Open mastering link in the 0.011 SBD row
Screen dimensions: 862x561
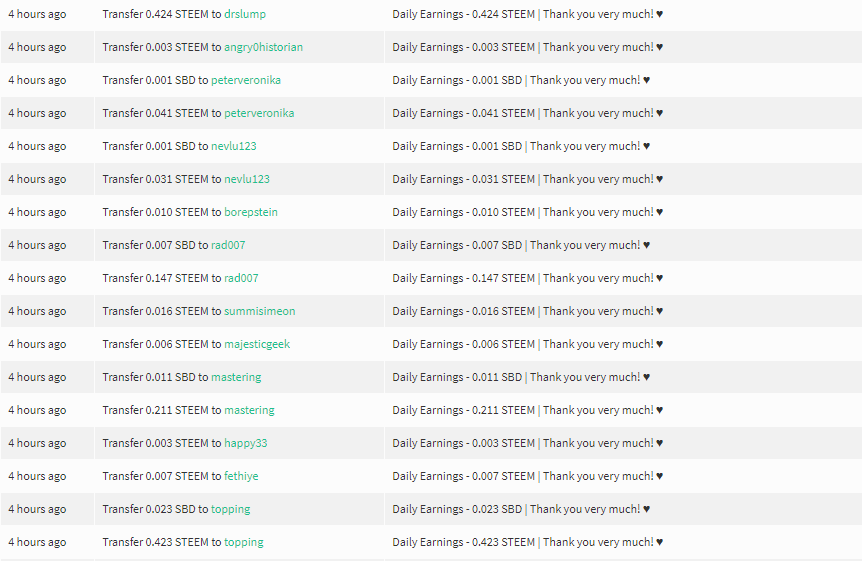pyautogui.click(x=236, y=377)
